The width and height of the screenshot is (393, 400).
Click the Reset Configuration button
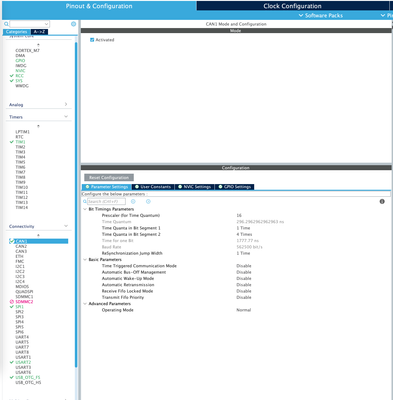[109, 177]
